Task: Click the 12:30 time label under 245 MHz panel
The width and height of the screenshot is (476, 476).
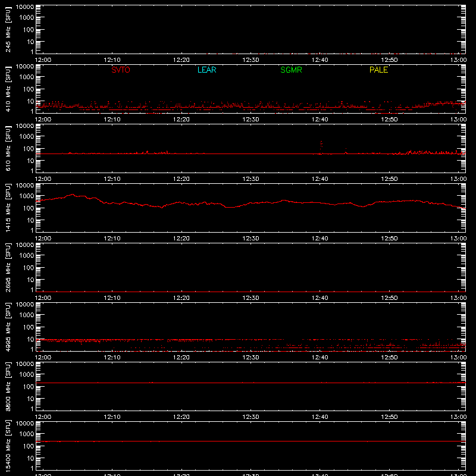Action: [x=250, y=60]
